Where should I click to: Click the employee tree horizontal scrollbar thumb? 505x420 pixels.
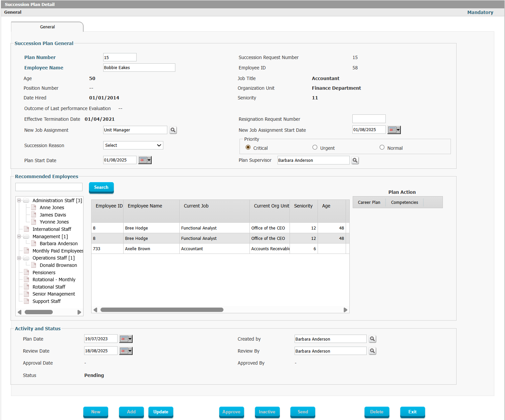pos(39,312)
